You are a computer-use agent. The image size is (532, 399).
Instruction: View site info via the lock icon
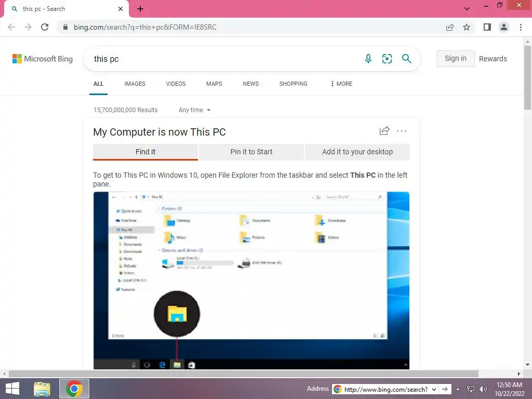[65, 27]
